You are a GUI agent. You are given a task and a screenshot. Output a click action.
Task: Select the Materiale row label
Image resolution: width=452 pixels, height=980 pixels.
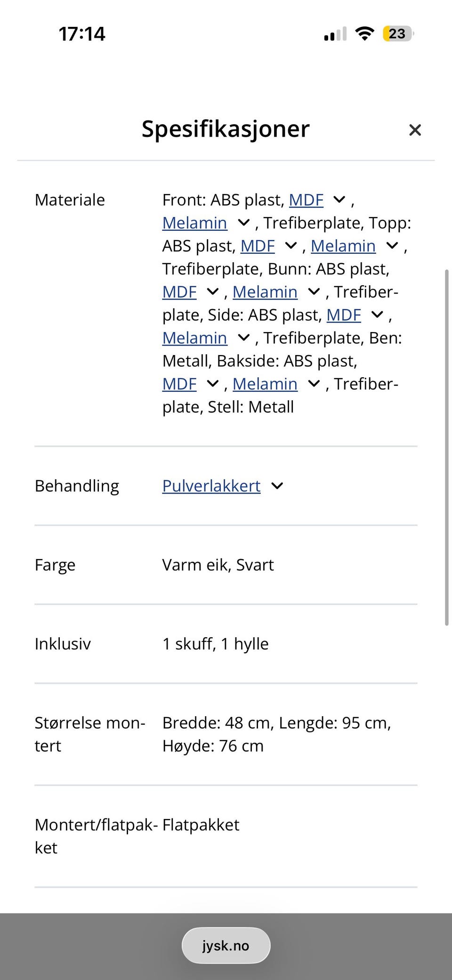click(69, 200)
